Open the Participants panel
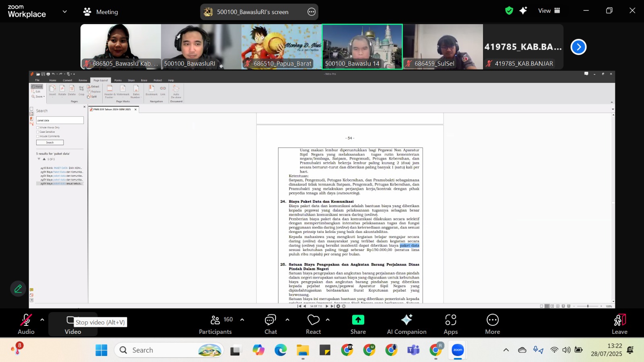 tap(216, 324)
